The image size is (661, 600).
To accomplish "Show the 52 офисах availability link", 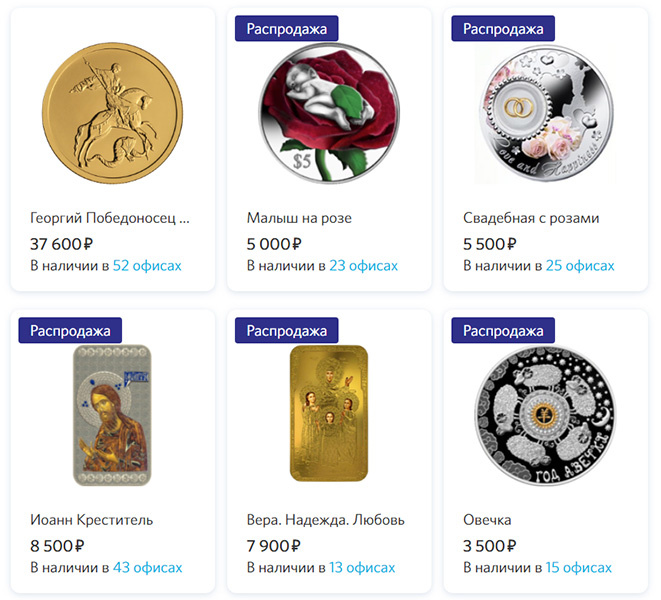I will coord(147,266).
